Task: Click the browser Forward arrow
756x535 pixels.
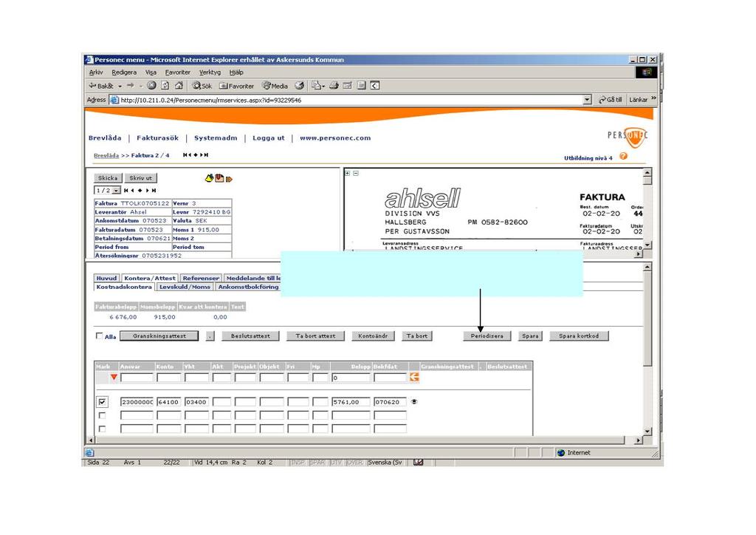Action: coord(130,86)
